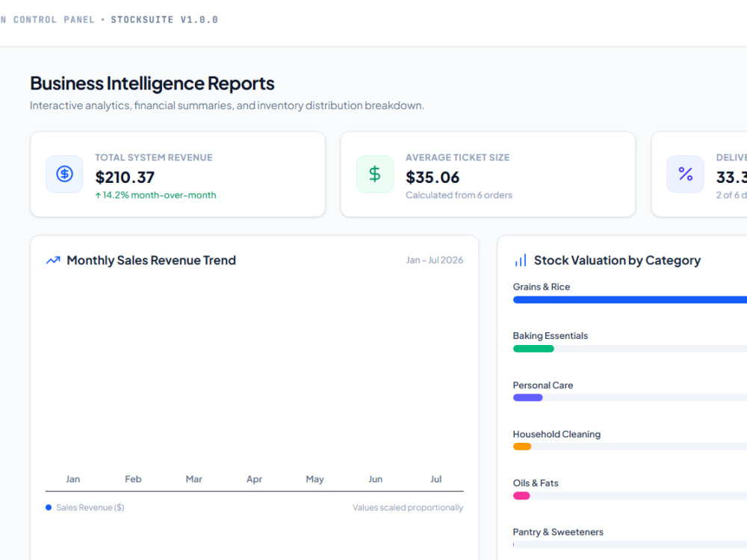This screenshot has width=747, height=560.
Task: Click the green month-over-month up arrow
Action: click(x=98, y=195)
